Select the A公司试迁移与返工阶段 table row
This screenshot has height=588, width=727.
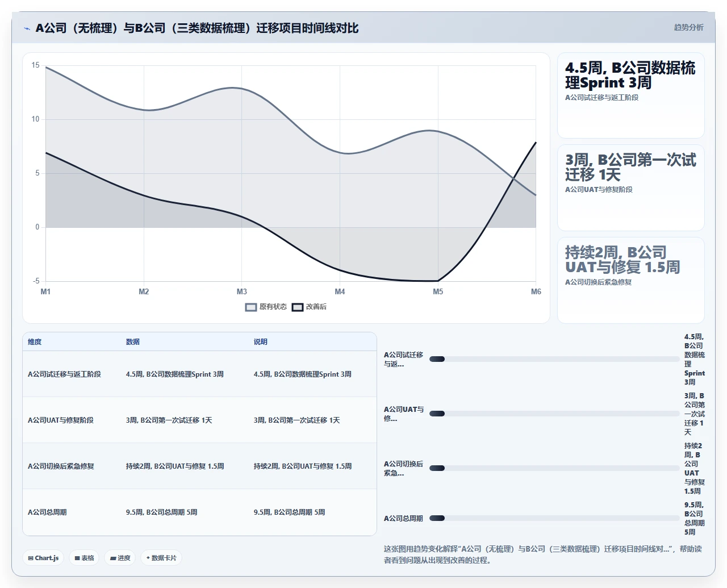pos(199,374)
